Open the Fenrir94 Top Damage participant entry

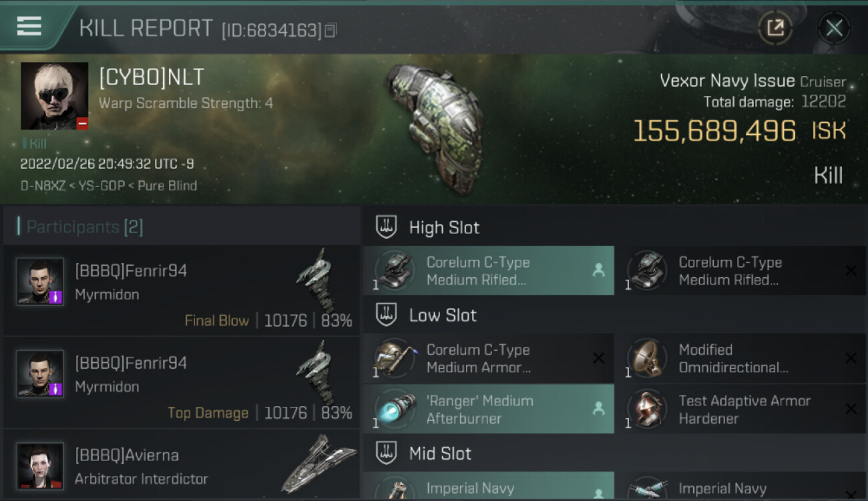(x=182, y=382)
